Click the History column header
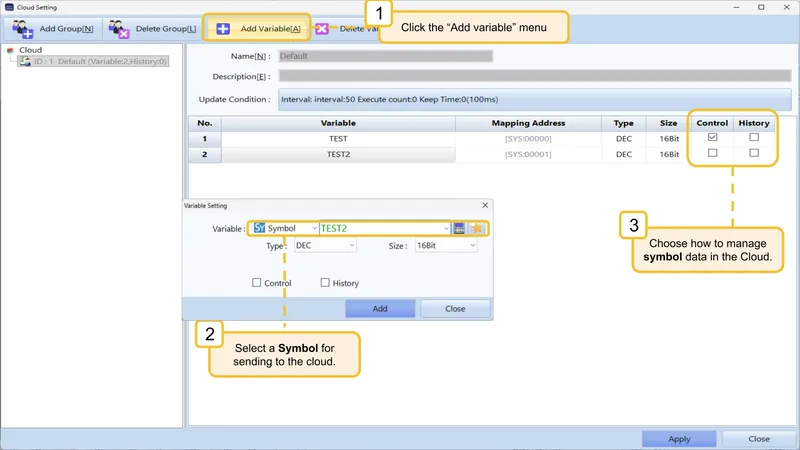Image resolution: width=800 pixels, height=450 pixels. (x=754, y=123)
